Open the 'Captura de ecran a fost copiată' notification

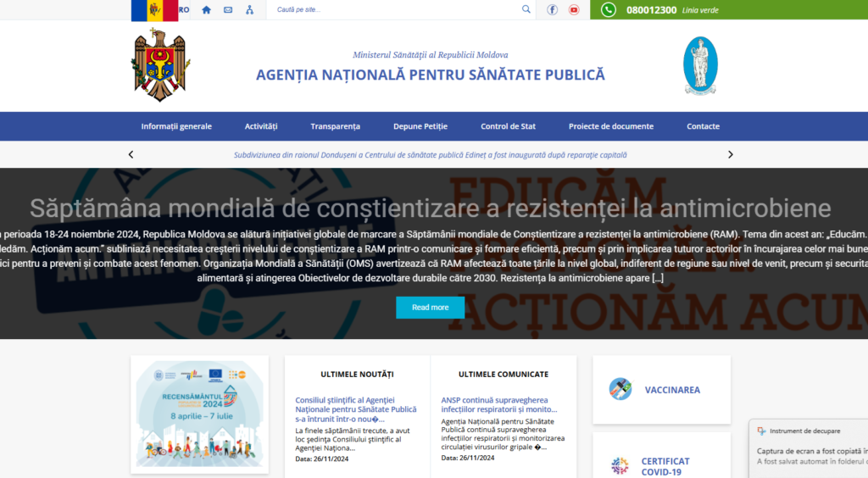(x=812, y=451)
